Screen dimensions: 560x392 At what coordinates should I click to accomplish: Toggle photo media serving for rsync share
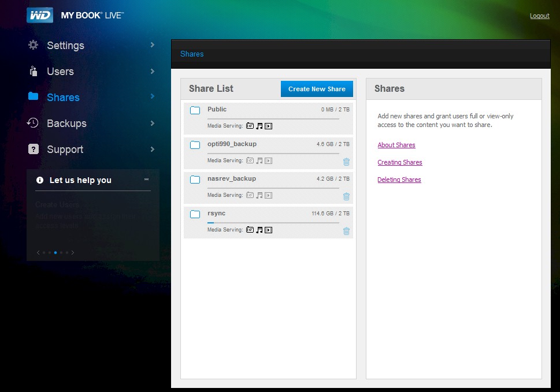click(250, 230)
